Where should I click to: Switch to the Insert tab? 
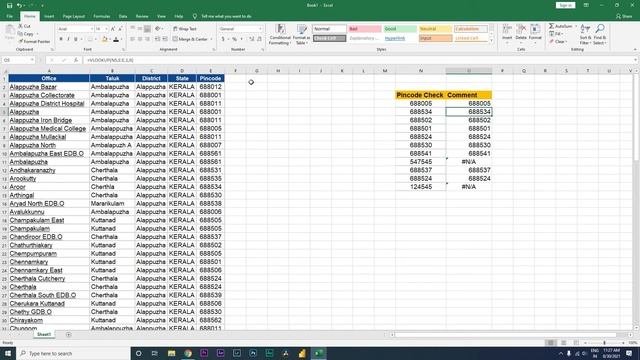pyautogui.click(x=49, y=16)
